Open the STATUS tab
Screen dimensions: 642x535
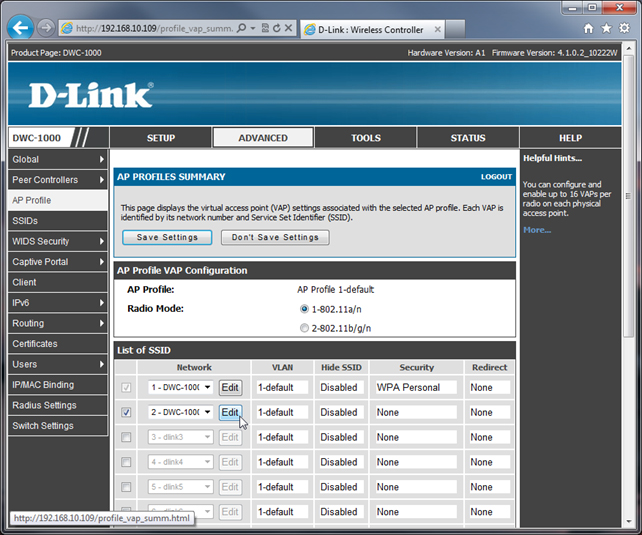tap(467, 138)
